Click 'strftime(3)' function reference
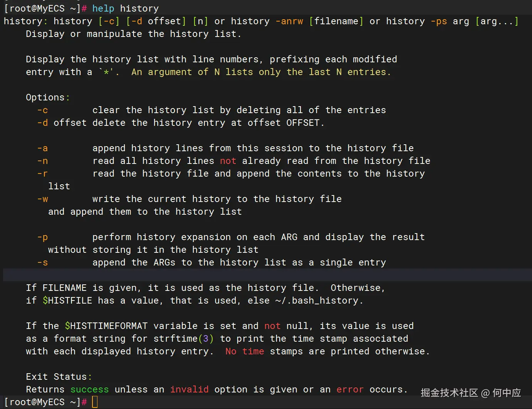 tap(184, 339)
